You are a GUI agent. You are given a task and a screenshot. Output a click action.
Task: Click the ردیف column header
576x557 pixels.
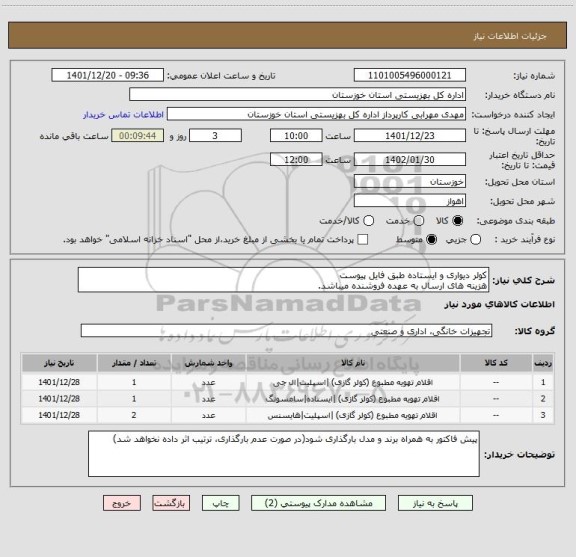pos(543,363)
